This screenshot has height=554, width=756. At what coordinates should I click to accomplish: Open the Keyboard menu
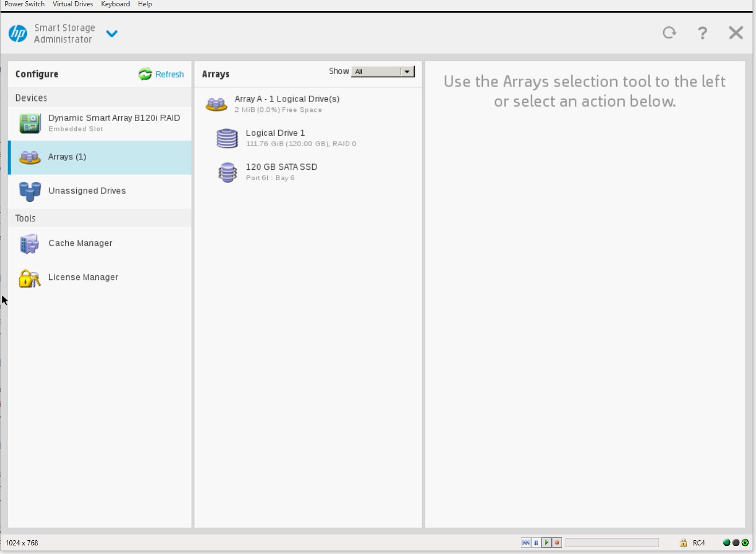pyautogui.click(x=115, y=4)
